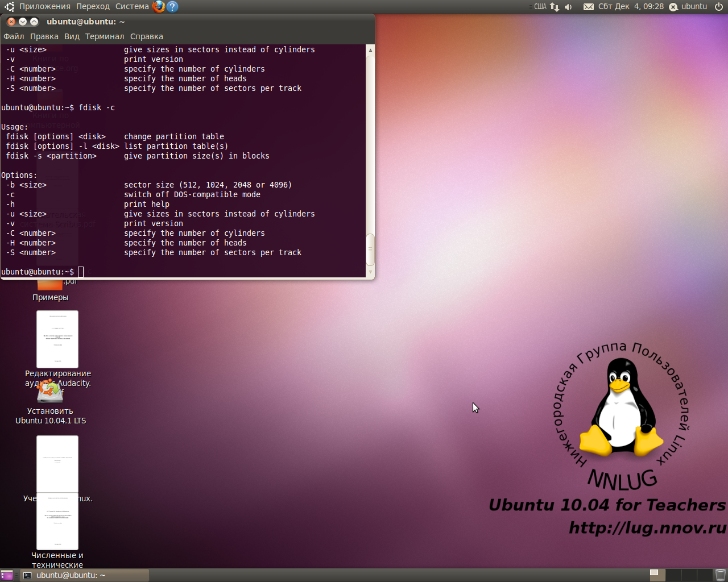Click the date and time clock
Viewport: 728px width, 582px height.
[631, 7]
